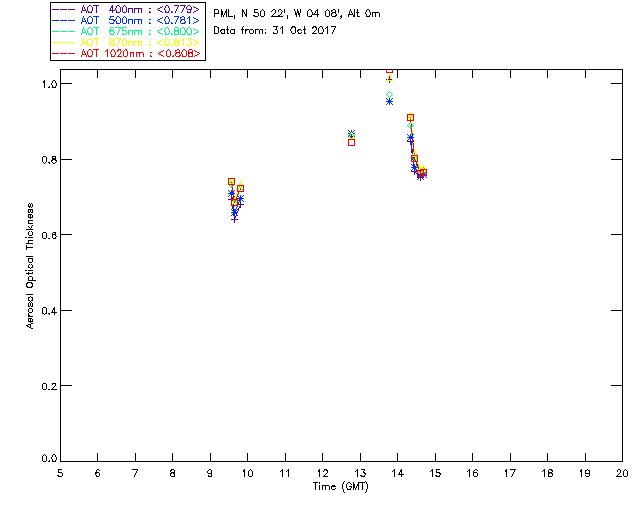Viewport: 640px width, 512px height.
Task: Click x-axis tick label 5
Action: pyautogui.click(x=60, y=473)
